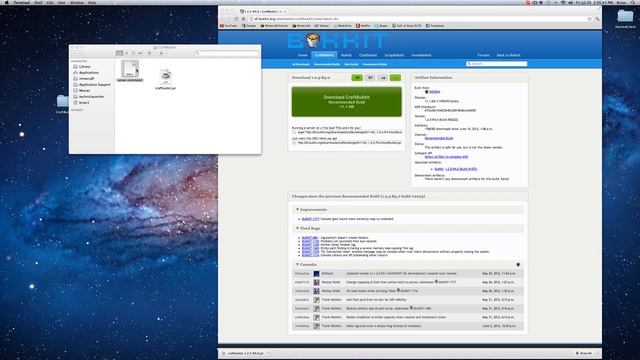
Task: Click the copy box beside wget command
Action: 294,132
